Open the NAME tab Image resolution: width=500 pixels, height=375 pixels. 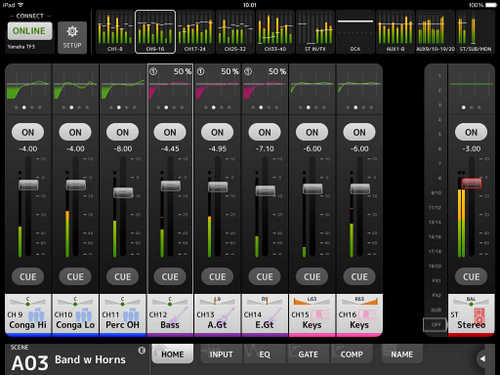[x=402, y=354]
